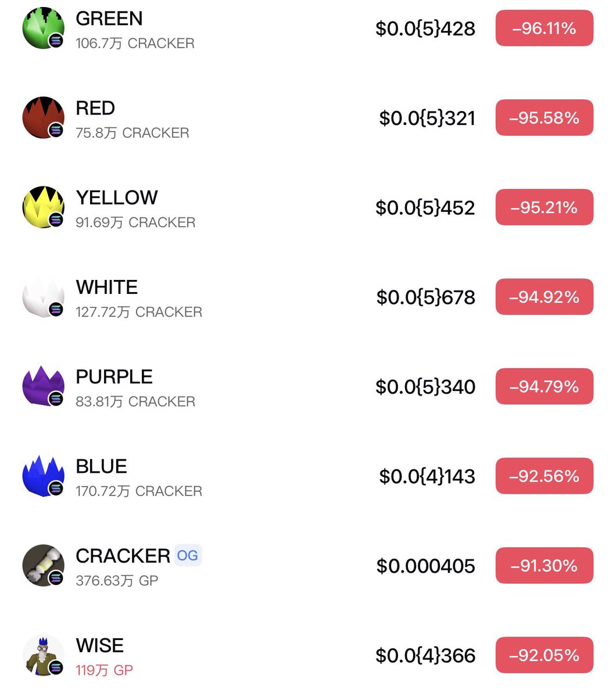Select the BLUE party hat token icon

pyautogui.click(x=44, y=476)
